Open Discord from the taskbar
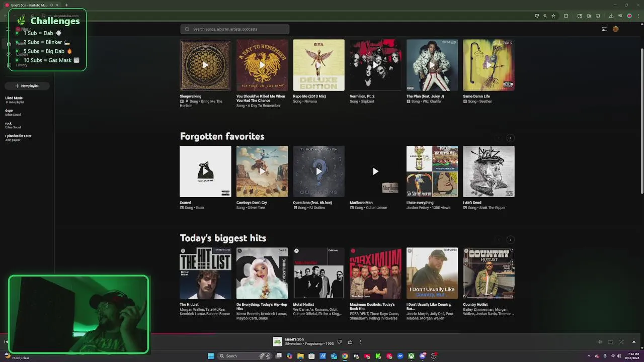The height and width of the screenshot is (362, 644). pyautogui.click(x=422, y=356)
